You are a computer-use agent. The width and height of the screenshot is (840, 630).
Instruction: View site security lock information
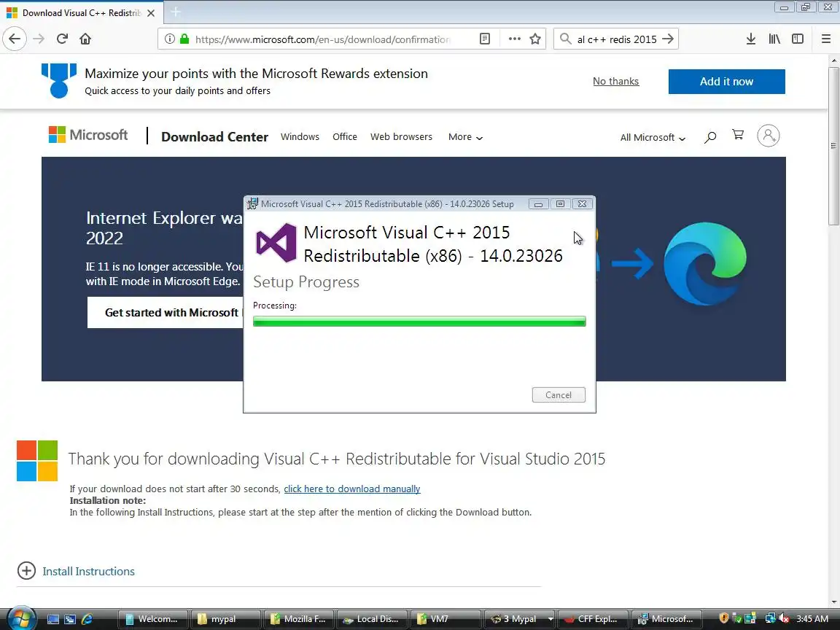click(x=184, y=39)
